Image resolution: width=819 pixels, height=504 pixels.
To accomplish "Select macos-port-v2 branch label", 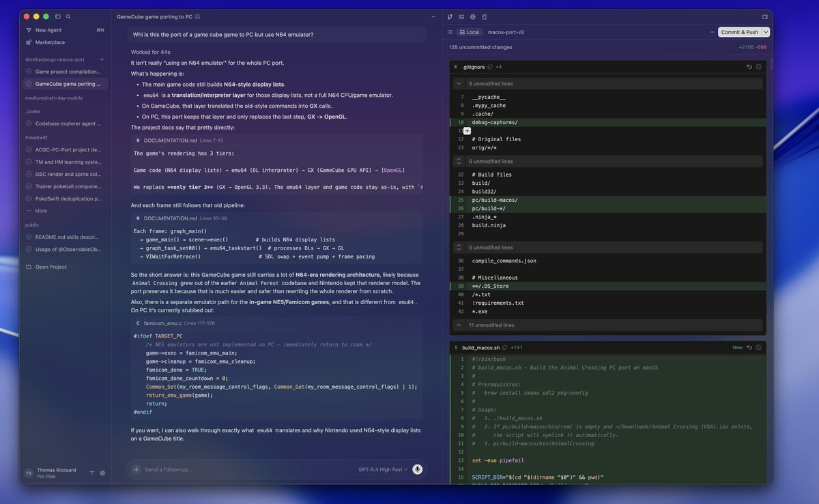I will [x=506, y=32].
